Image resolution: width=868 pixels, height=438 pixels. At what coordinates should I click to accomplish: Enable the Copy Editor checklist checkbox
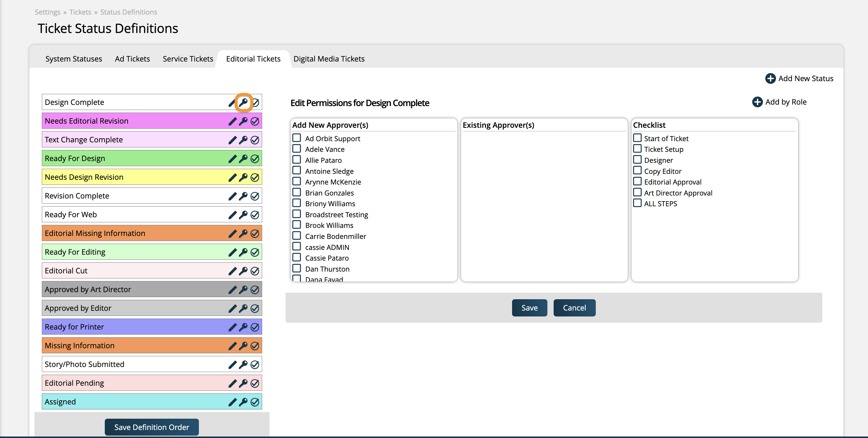pos(637,171)
